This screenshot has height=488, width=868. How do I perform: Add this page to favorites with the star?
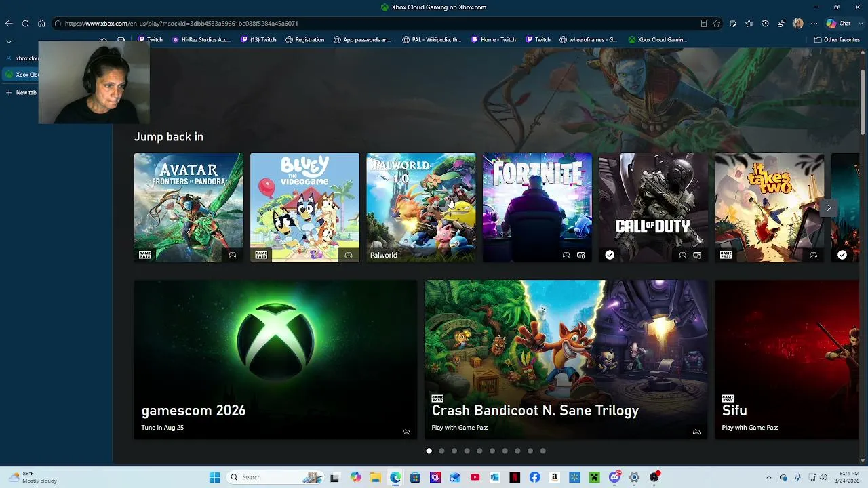[716, 23]
